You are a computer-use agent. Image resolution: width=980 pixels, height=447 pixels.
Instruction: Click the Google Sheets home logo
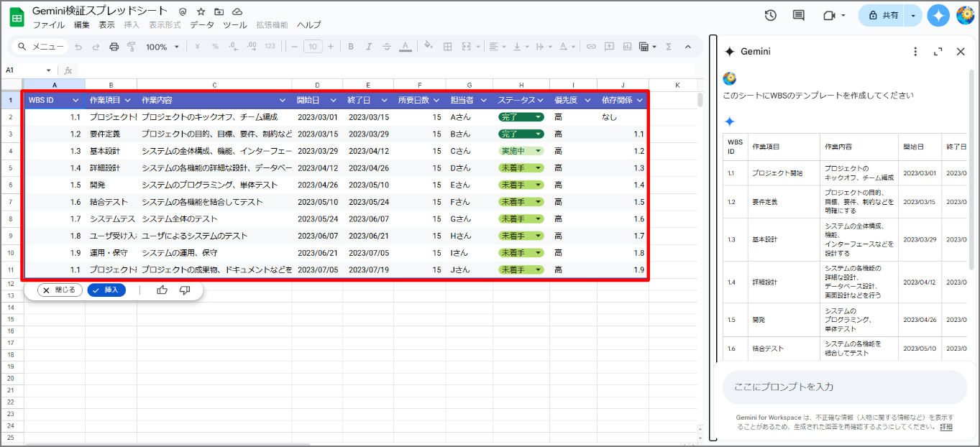pyautogui.click(x=17, y=17)
